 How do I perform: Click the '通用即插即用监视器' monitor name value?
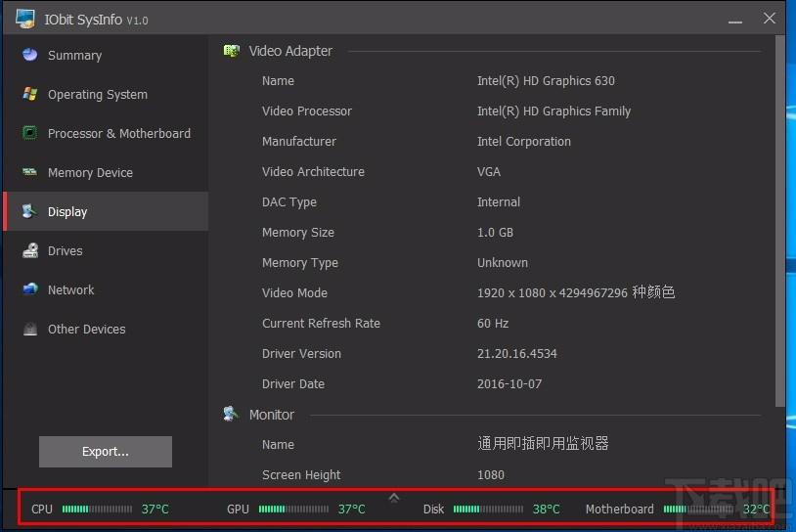pos(543,444)
